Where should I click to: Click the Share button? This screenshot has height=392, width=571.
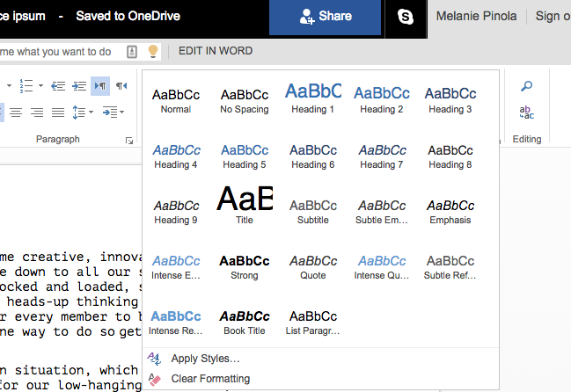pyautogui.click(x=326, y=17)
